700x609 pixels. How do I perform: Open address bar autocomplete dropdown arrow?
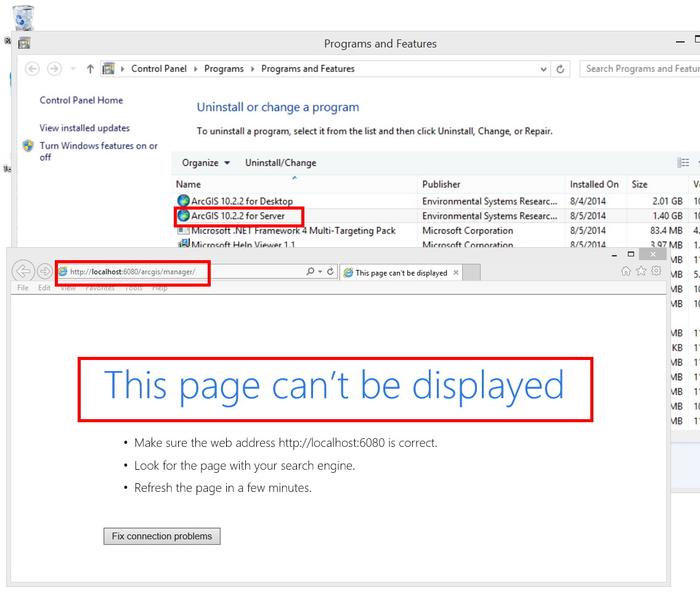click(320, 271)
